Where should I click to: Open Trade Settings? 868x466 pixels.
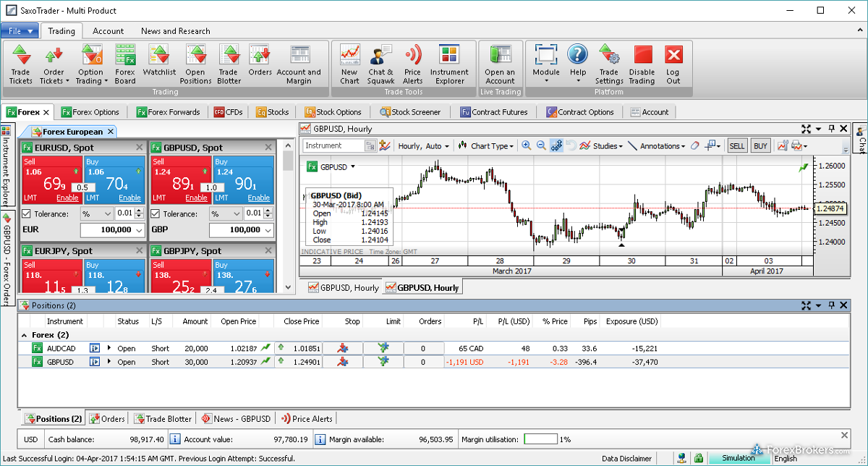[x=609, y=65]
